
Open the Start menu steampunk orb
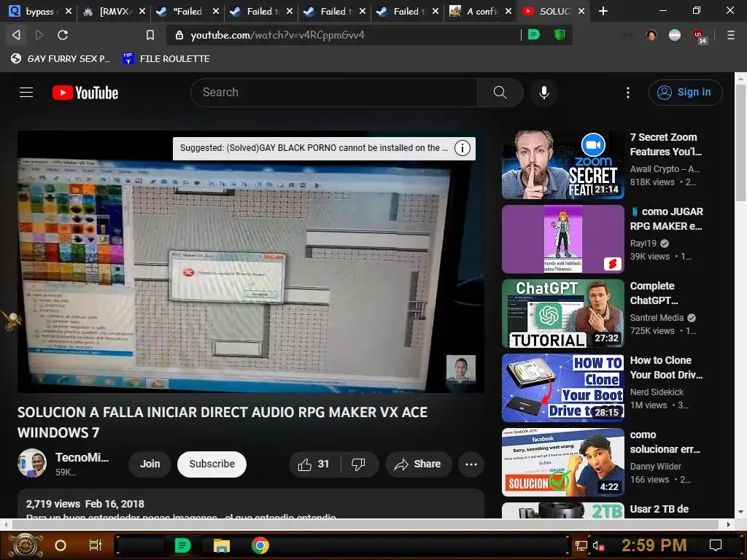click(x=26, y=545)
